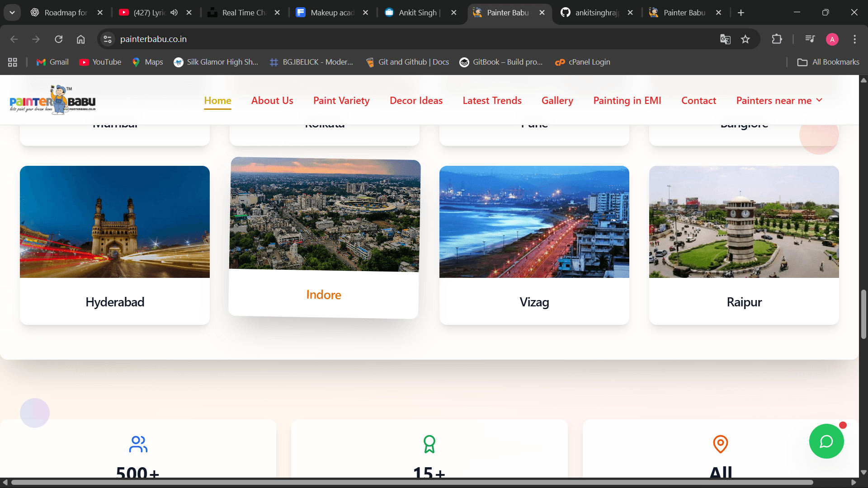Screen dimensions: 868x488
Task: Reload the page
Action: (59, 39)
